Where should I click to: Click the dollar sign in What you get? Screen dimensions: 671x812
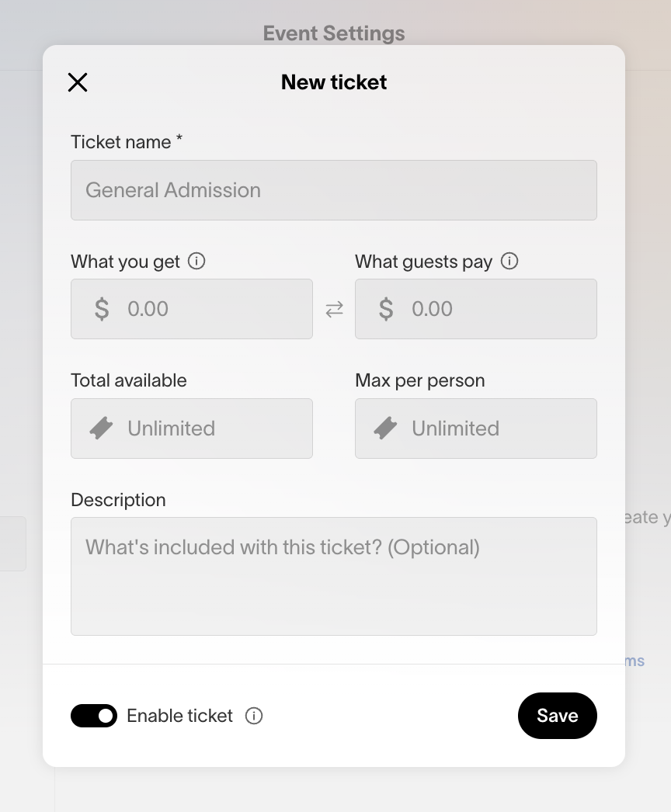102,309
